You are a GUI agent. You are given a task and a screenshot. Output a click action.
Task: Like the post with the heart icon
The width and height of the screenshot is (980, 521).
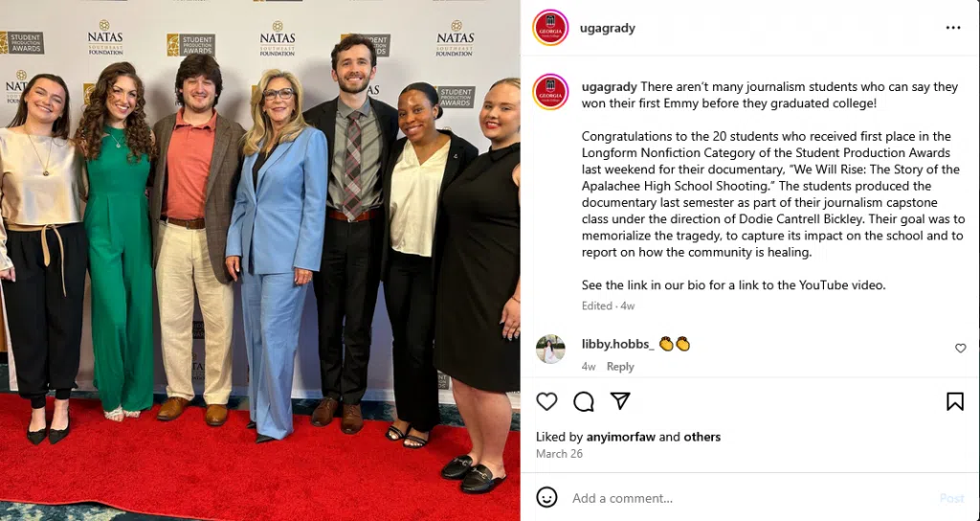[x=546, y=401]
